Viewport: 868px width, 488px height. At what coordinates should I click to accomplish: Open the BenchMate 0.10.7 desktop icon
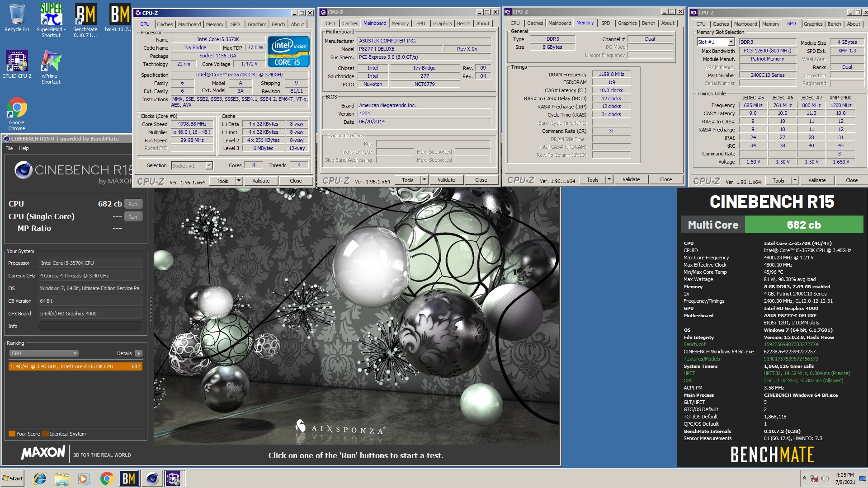coord(85,20)
